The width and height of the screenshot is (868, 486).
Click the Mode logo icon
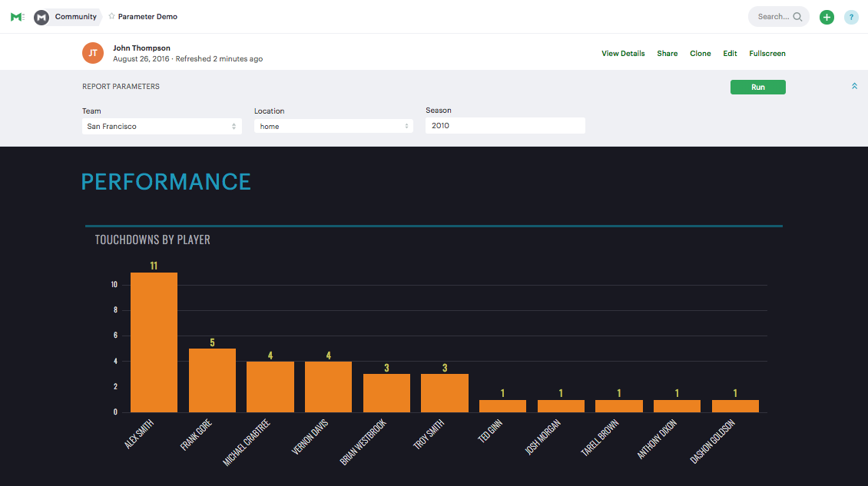point(17,17)
